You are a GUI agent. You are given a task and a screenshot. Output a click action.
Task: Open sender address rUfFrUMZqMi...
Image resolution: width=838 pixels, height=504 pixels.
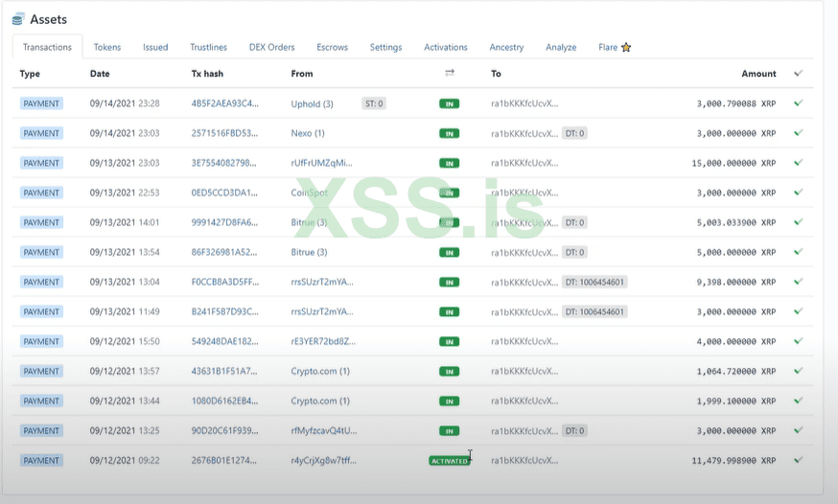322,163
